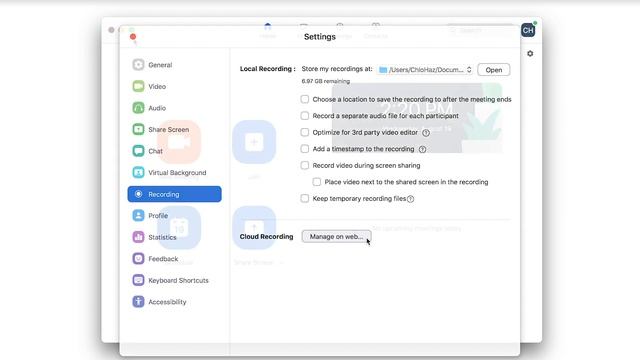Screen dimensions: 640x360
Task: Click help icon beside Add a timestamp
Action: point(422,149)
